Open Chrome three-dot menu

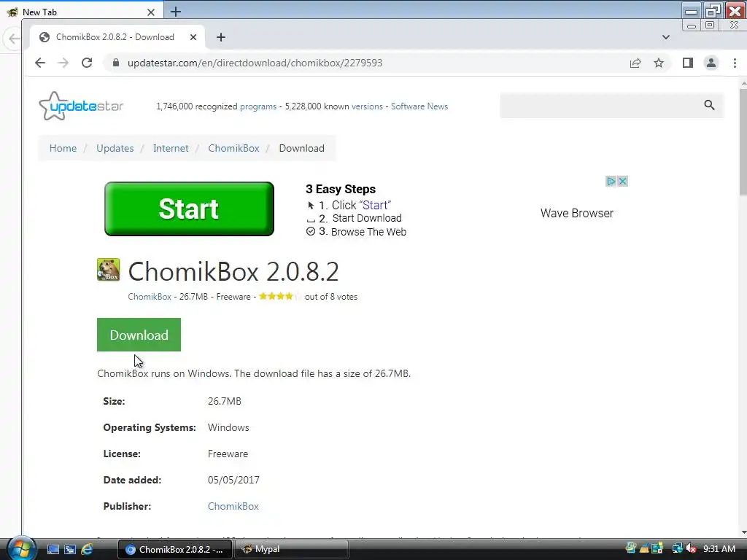735,63
